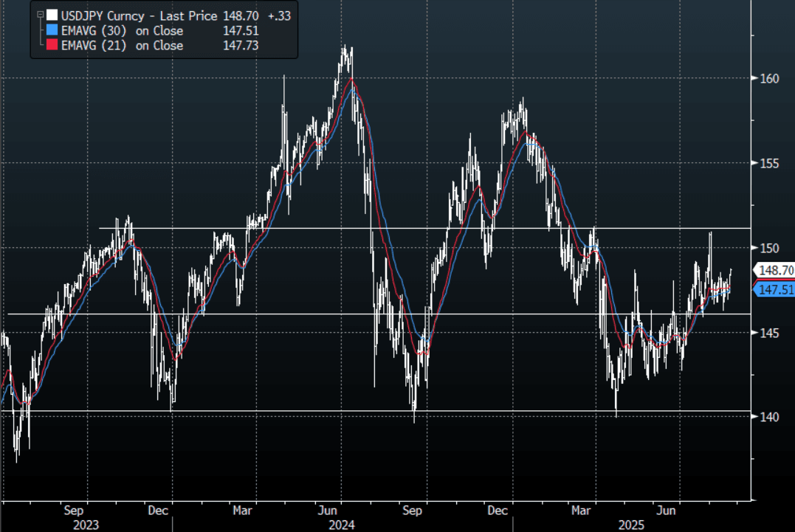This screenshot has height=532, width=795.
Task: Click the 2023 year label on time axis
Action: (88, 525)
